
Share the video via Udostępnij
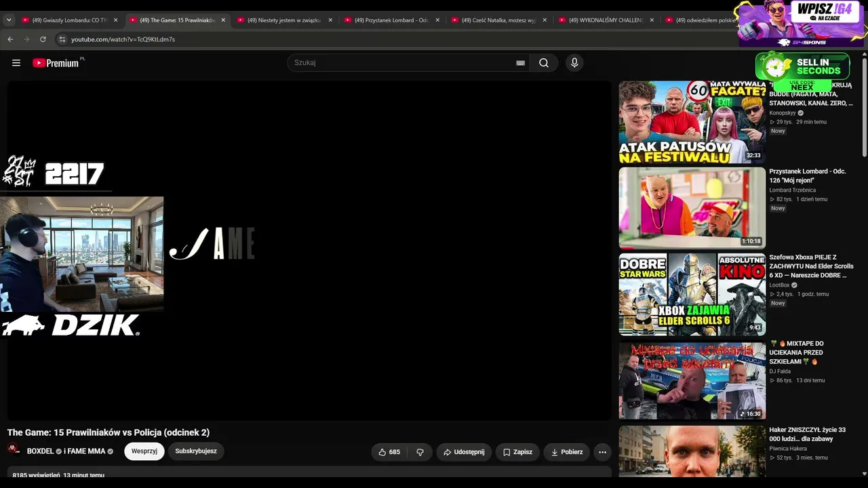click(x=464, y=452)
